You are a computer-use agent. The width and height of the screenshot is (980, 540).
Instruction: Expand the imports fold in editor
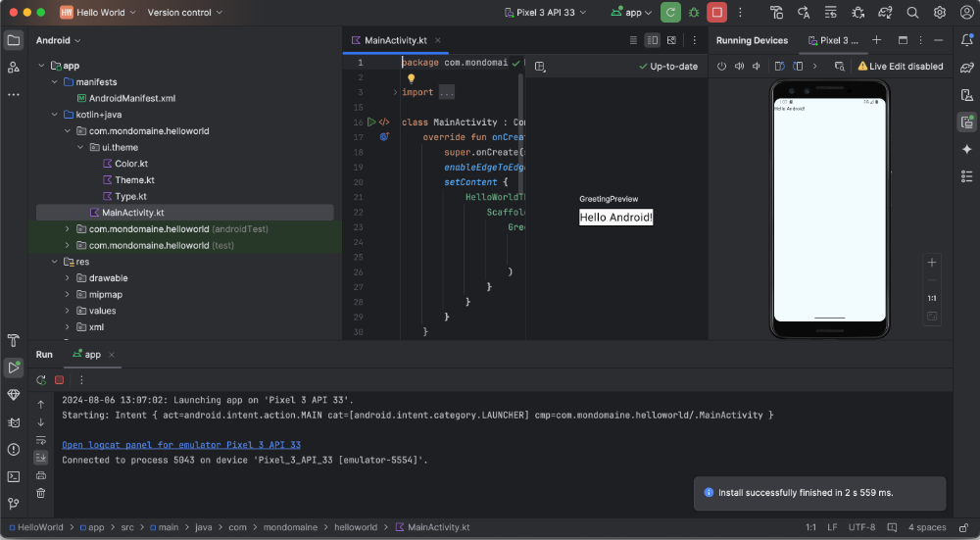395,92
